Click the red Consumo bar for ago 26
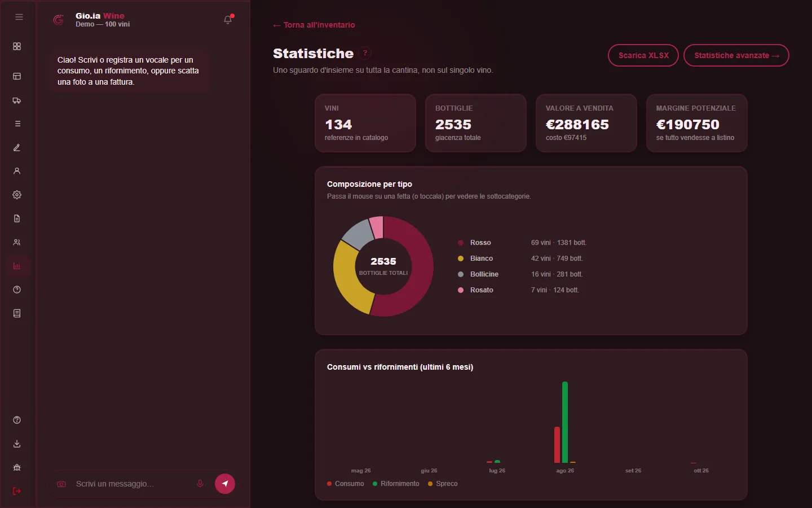Screen dimensions: 812x508 tap(557, 445)
